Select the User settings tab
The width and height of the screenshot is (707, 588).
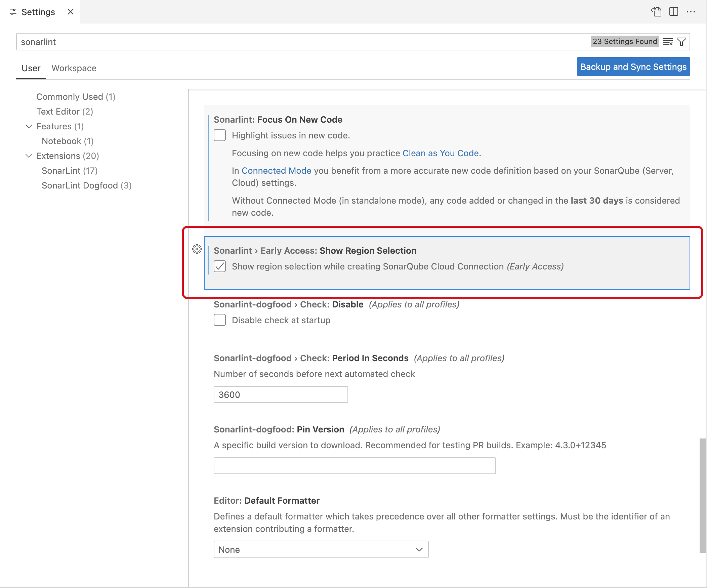point(31,68)
